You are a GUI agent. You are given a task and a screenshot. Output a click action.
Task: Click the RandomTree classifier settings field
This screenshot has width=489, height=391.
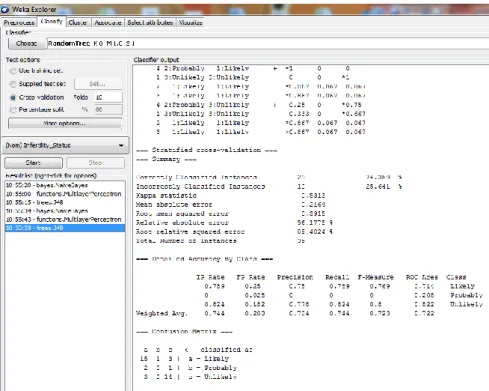tap(268, 43)
